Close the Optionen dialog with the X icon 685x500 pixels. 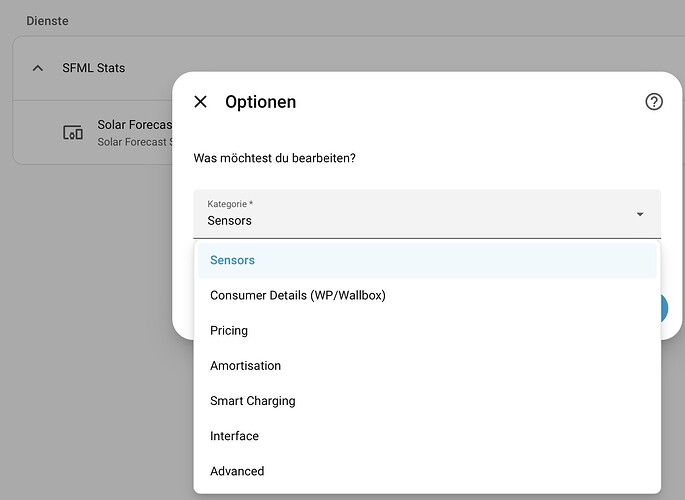(201, 102)
